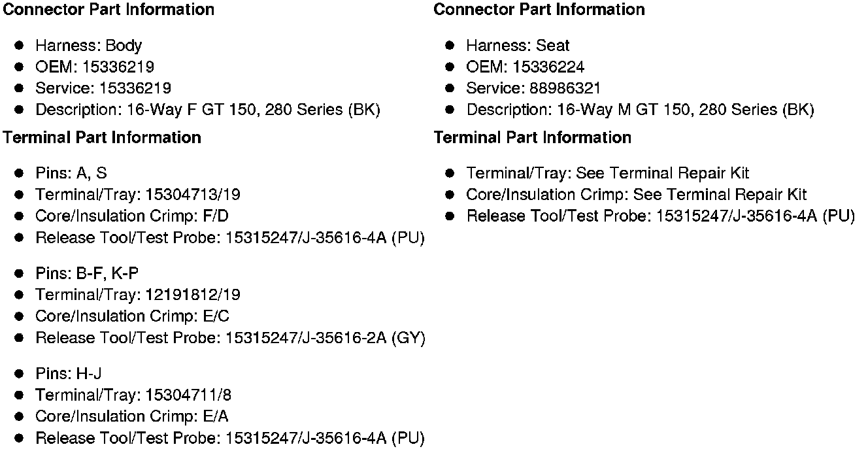Click the "Pins: B-F, K-P" line
Image resolution: width=868 pixels, height=451 pixels.
pos(87,274)
